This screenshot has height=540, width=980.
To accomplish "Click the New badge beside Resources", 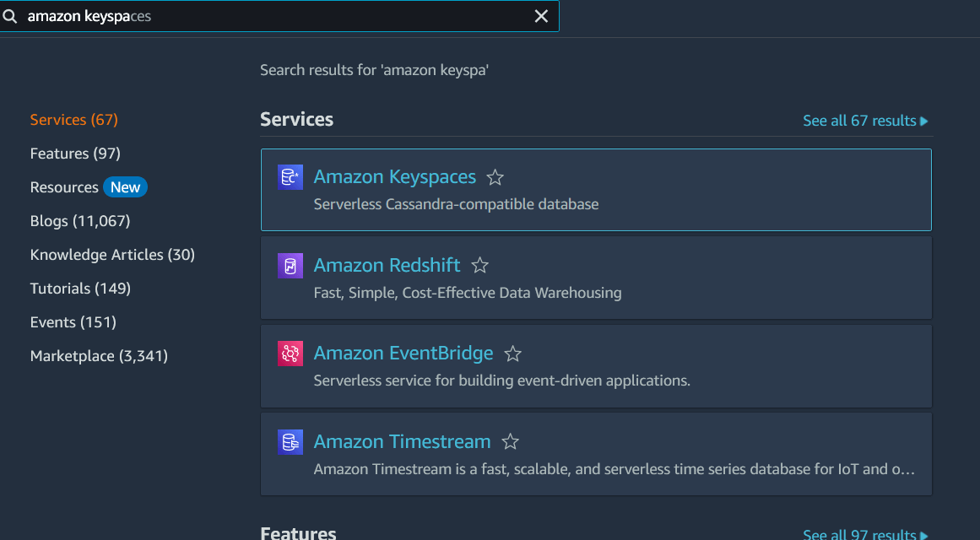I will point(125,186).
